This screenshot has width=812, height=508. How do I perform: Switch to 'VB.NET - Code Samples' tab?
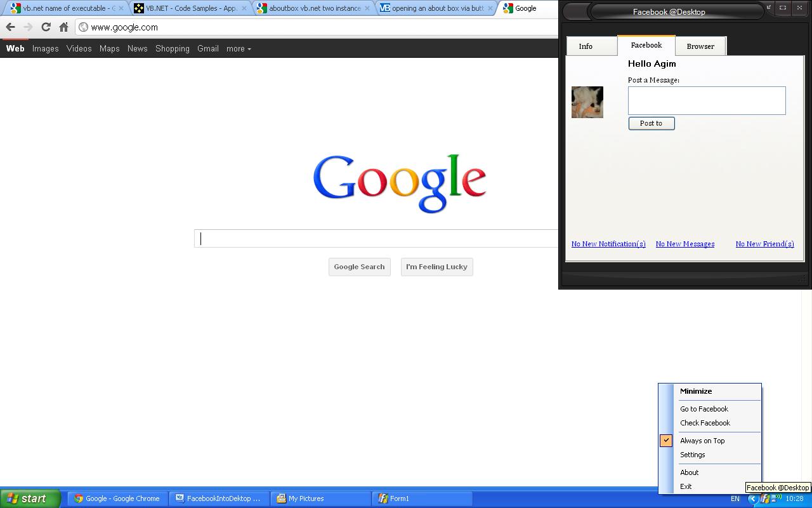(190, 8)
